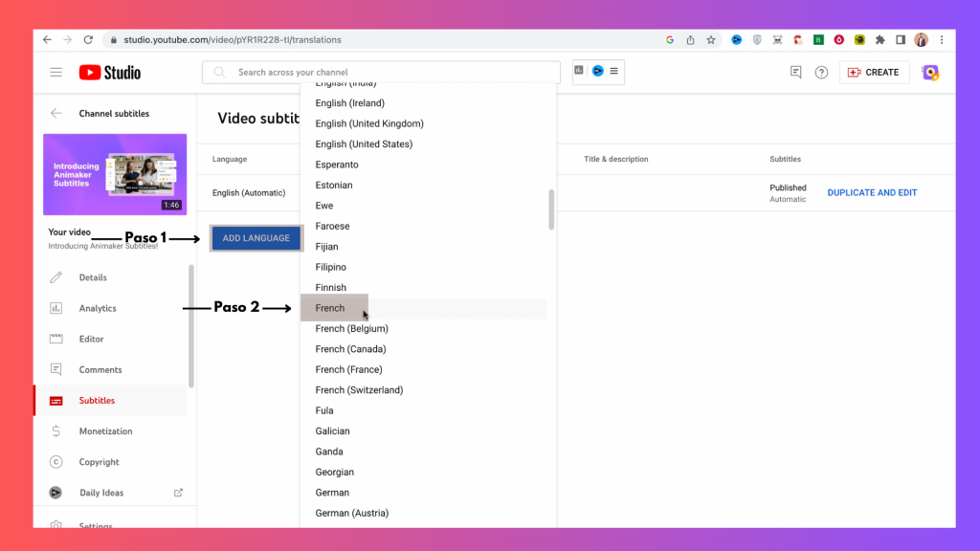The width and height of the screenshot is (980, 551).
Task: Open the list menu icon beside search
Action: 613,71
